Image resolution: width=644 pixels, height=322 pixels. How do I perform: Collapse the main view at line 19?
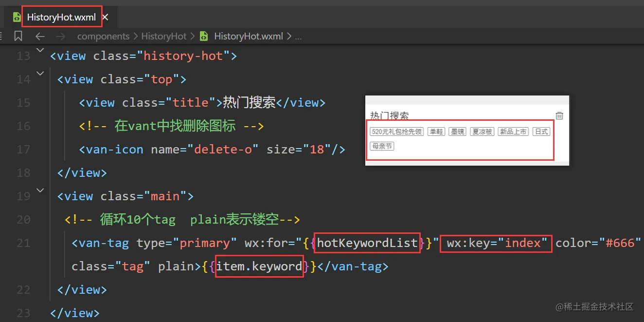pyautogui.click(x=40, y=190)
